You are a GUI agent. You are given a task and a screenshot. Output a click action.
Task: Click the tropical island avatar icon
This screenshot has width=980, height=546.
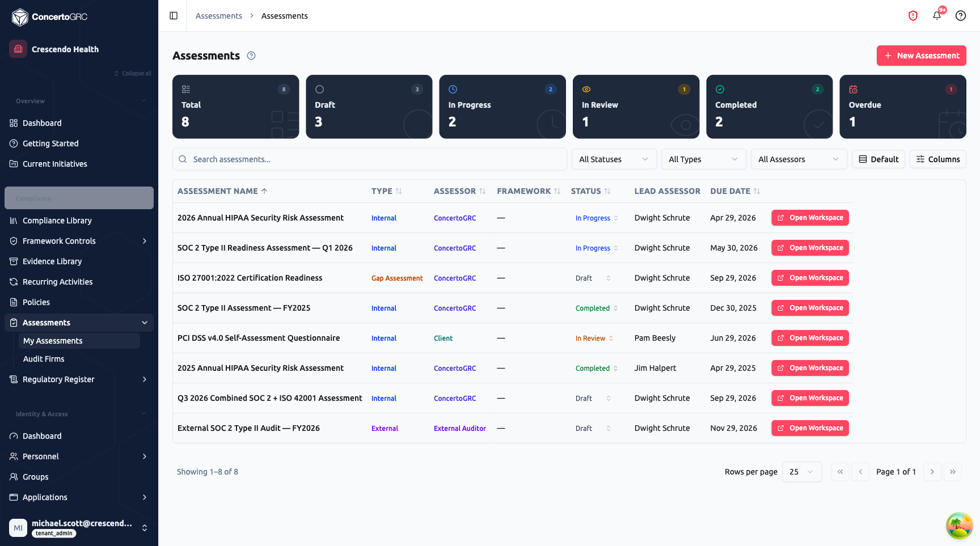(959, 525)
